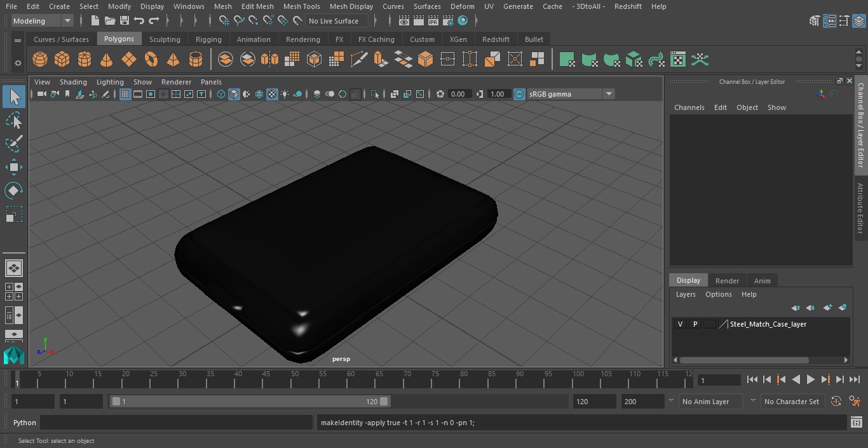Select the Lasso selection tool
Viewport: 868px width, 448px height.
(x=14, y=120)
